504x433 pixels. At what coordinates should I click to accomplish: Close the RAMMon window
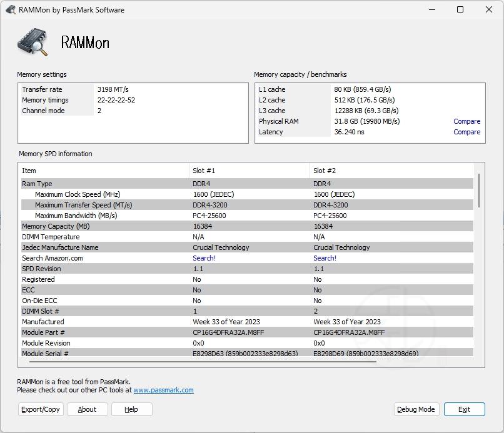coord(489,9)
